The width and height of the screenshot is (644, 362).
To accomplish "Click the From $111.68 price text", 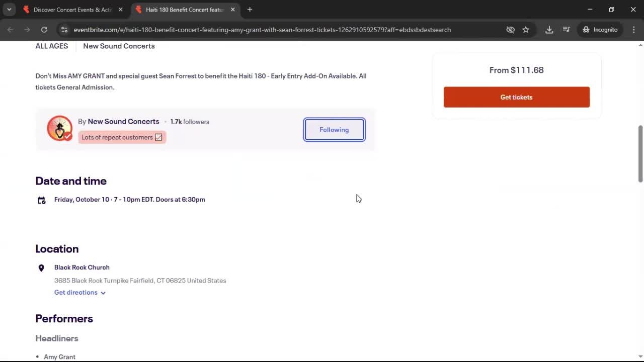I will tap(517, 70).
